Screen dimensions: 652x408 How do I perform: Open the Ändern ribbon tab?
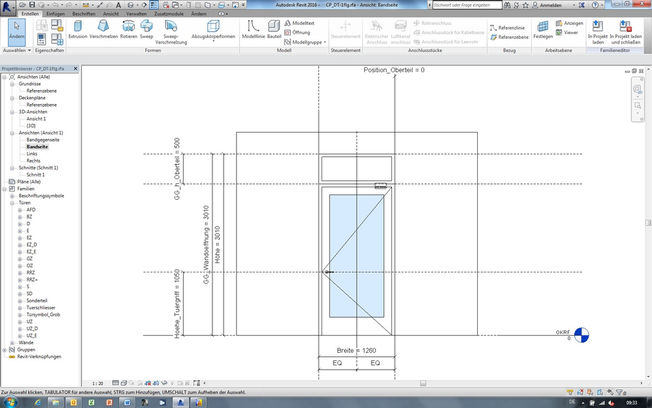[x=198, y=14]
